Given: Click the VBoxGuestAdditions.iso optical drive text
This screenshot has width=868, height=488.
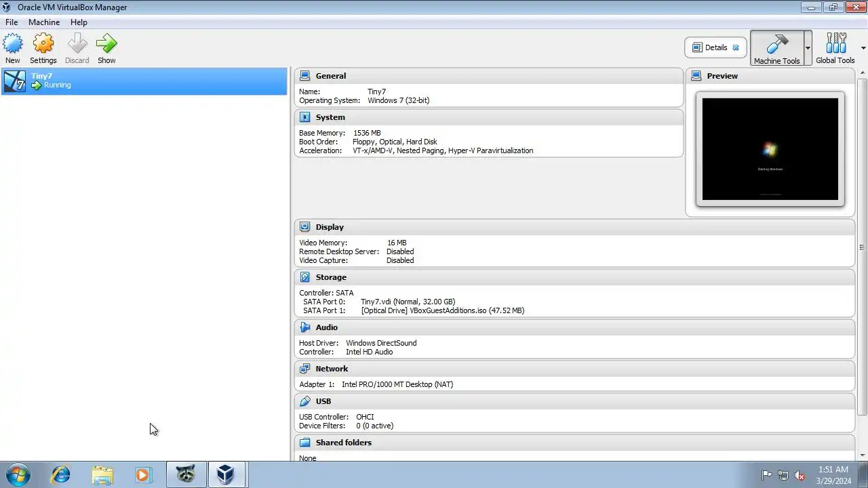Looking at the screenshot, I should click(x=442, y=310).
